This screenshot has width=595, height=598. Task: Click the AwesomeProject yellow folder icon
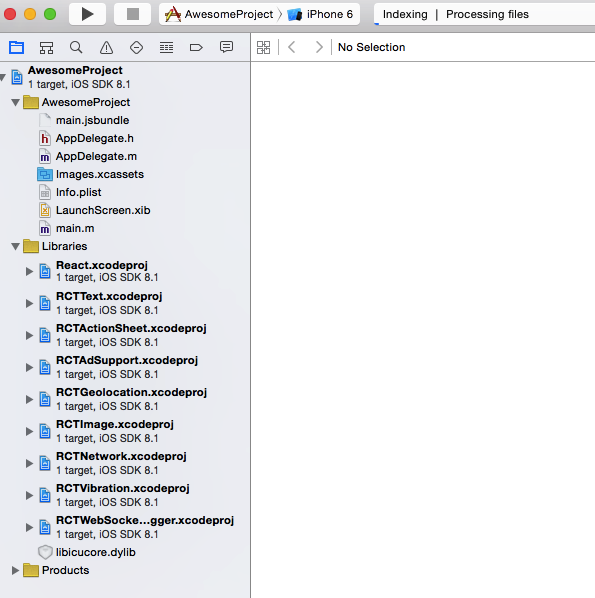pos(31,102)
